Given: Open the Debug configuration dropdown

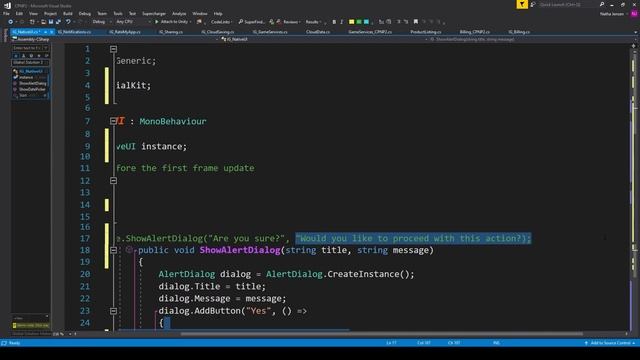Looking at the screenshot, I should tap(101, 22).
